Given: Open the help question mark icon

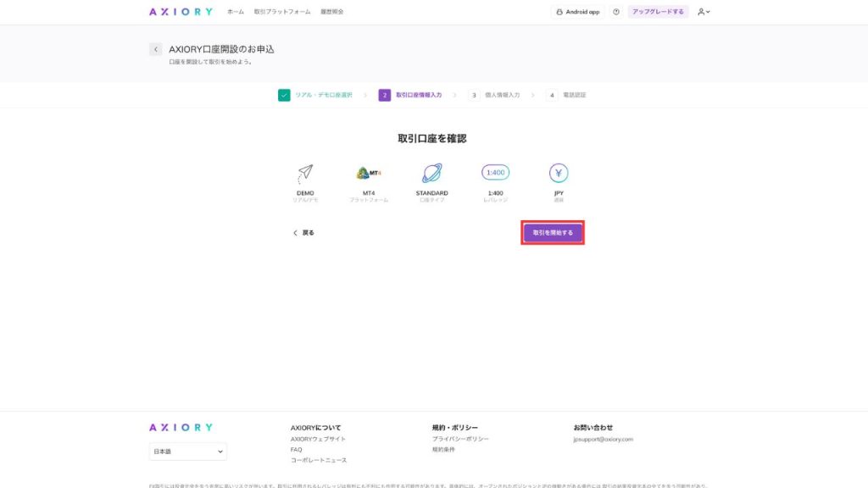Looking at the screenshot, I should pos(616,12).
